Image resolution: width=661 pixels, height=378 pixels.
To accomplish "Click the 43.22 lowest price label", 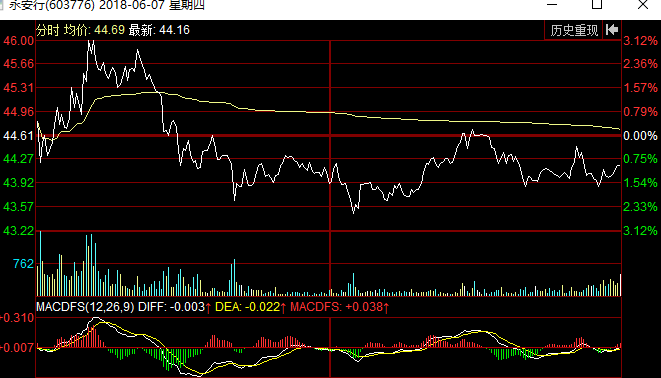I will (x=19, y=231).
